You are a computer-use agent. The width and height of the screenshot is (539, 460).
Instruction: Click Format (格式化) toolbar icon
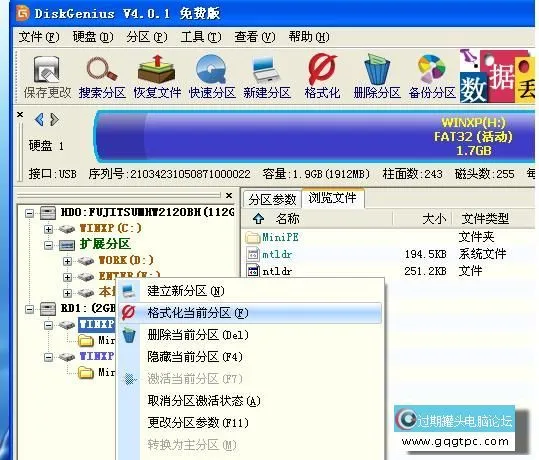click(x=322, y=77)
